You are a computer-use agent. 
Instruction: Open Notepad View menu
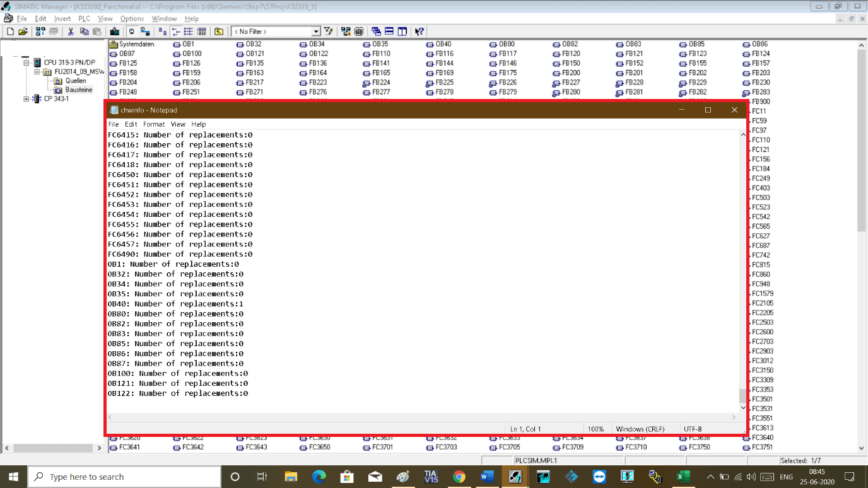pyautogui.click(x=178, y=124)
